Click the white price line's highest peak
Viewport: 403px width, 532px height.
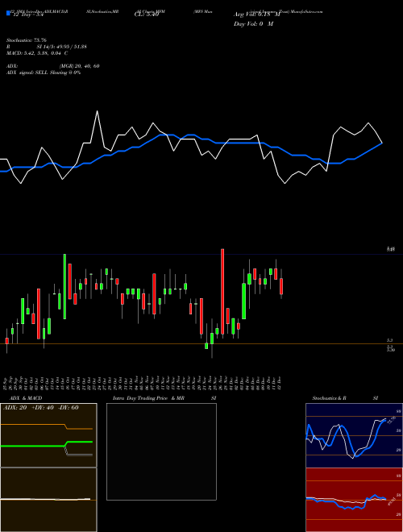97,111
